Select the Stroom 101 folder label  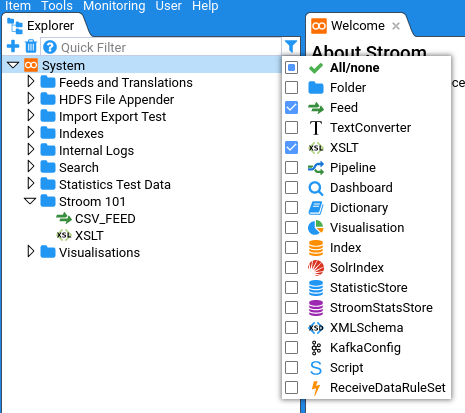(92, 202)
